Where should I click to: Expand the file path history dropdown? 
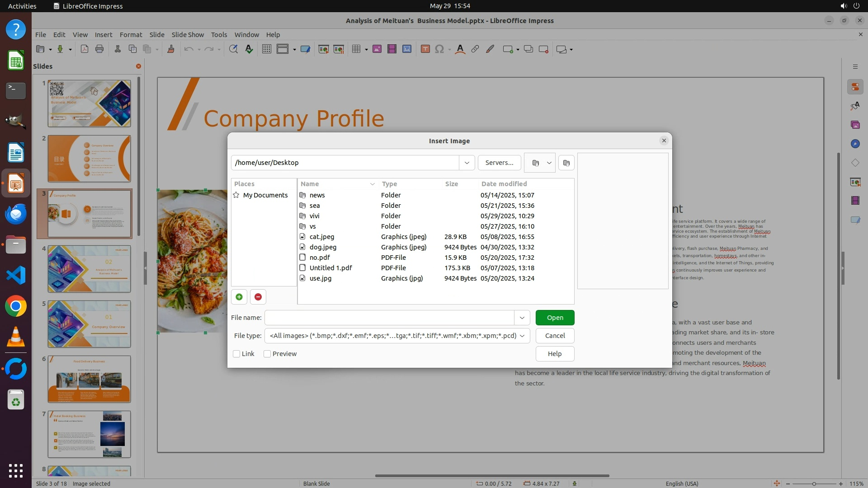pyautogui.click(x=467, y=163)
